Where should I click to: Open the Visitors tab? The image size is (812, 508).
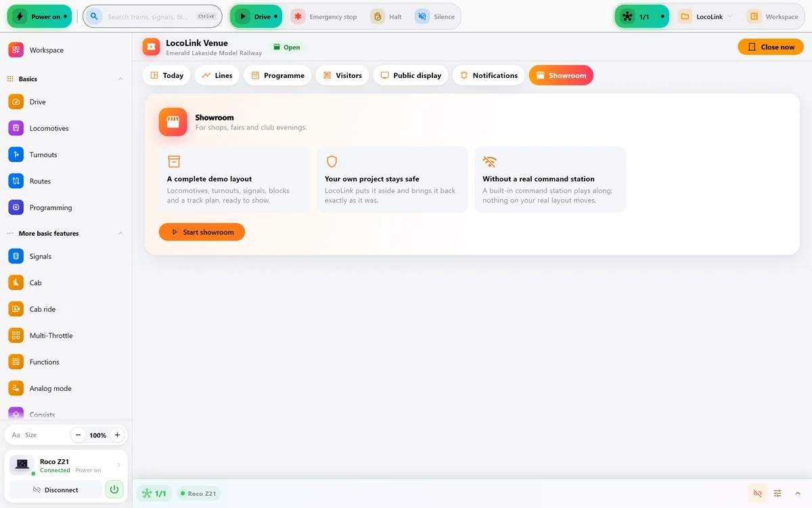[x=342, y=75]
